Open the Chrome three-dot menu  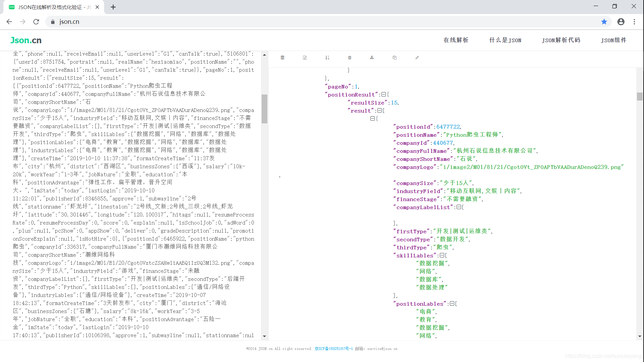(634, 22)
